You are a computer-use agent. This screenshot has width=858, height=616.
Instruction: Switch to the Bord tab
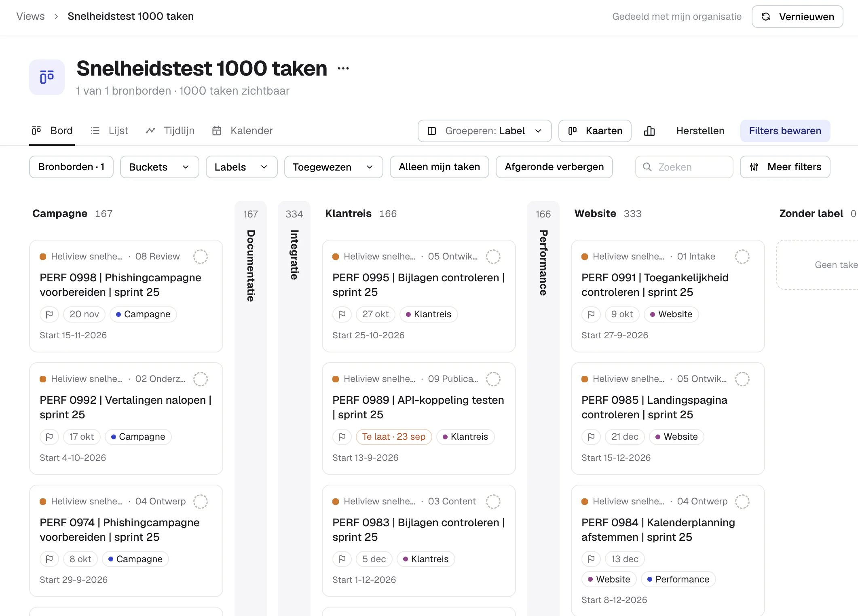click(52, 131)
